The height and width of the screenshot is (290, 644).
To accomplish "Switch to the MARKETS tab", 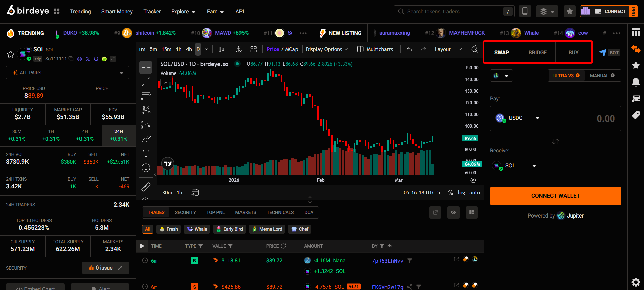I will pos(246,212).
